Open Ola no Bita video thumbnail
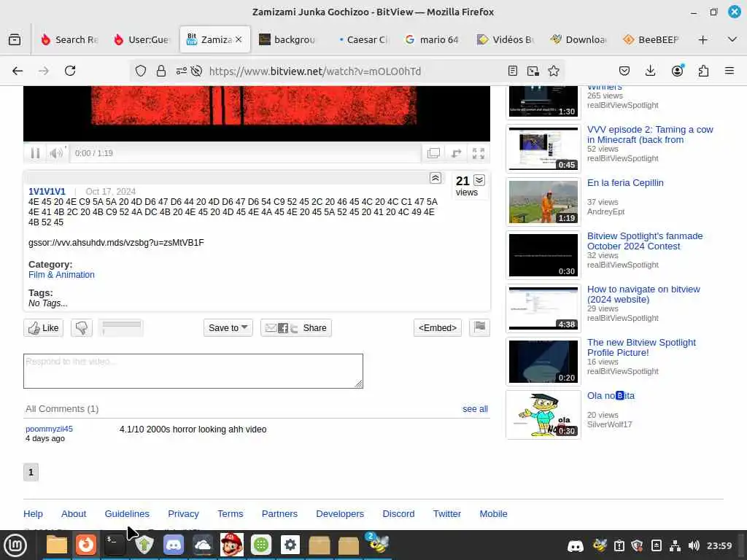Screen dimensions: 747x560 pyautogui.click(x=543, y=415)
